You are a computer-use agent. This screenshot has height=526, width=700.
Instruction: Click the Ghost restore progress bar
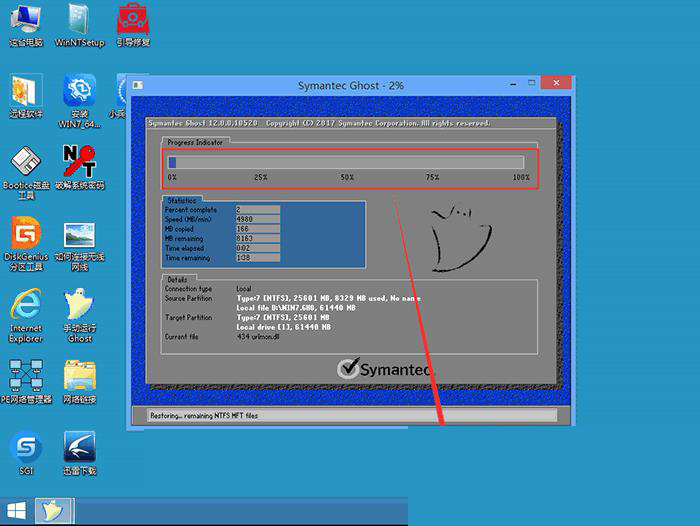(x=346, y=162)
